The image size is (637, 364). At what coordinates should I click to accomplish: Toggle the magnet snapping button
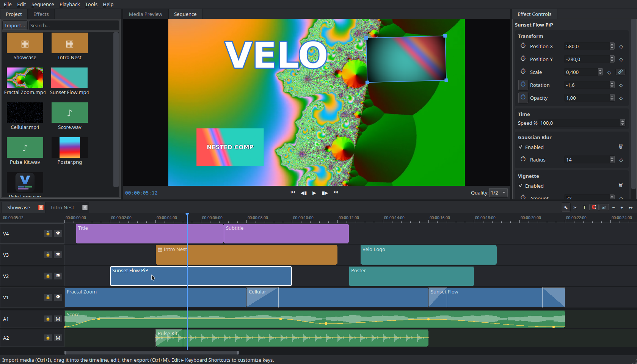[x=594, y=207]
